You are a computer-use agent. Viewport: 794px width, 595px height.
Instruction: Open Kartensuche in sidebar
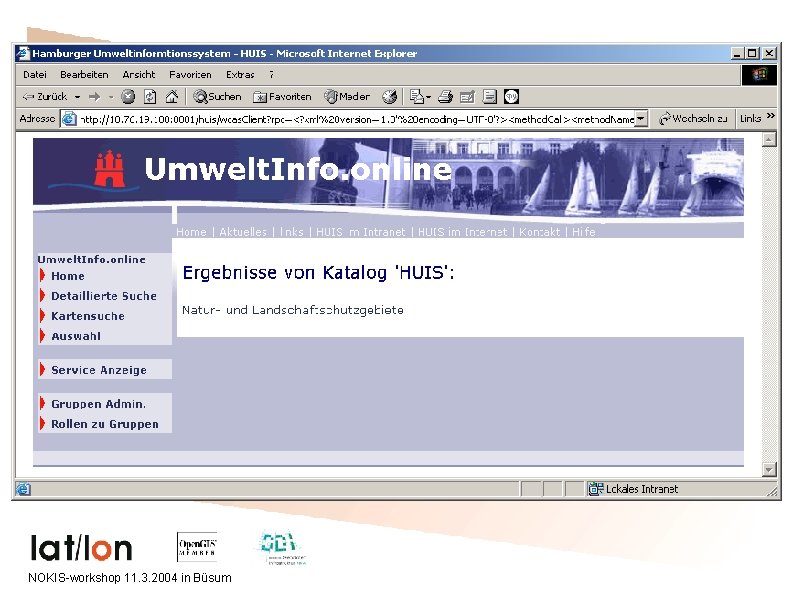point(88,316)
